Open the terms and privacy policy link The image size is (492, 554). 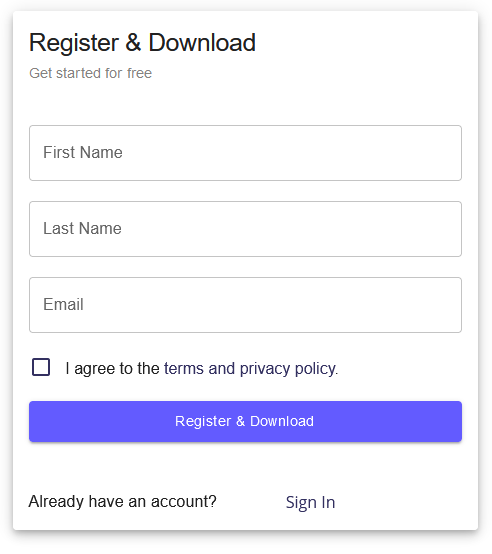251,369
